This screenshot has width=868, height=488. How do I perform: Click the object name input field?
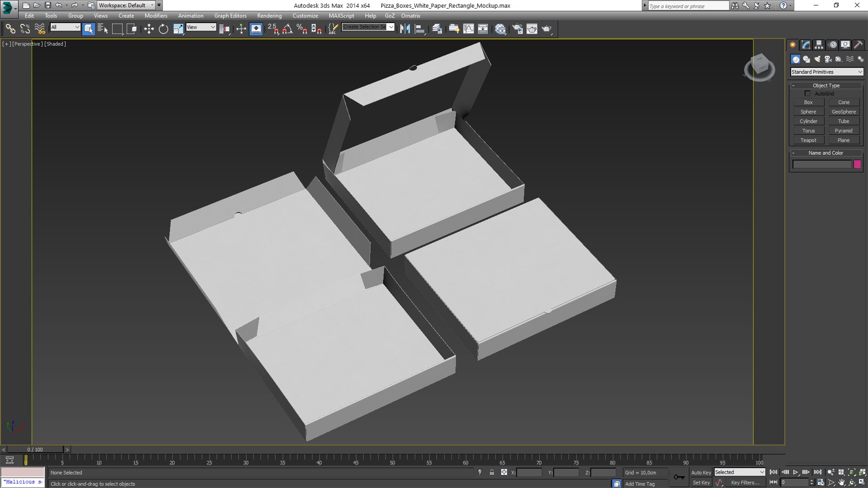822,164
